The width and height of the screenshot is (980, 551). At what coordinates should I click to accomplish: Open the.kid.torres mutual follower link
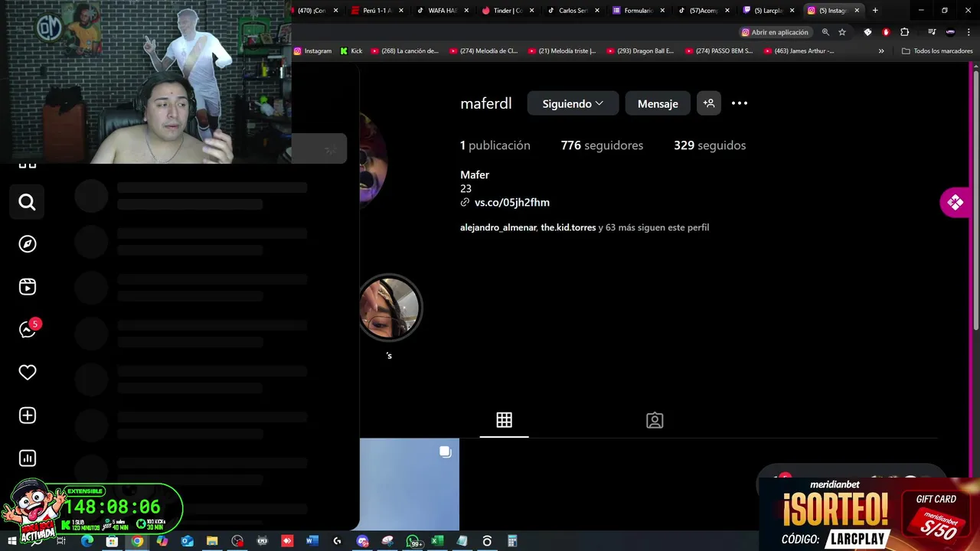coord(568,227)
